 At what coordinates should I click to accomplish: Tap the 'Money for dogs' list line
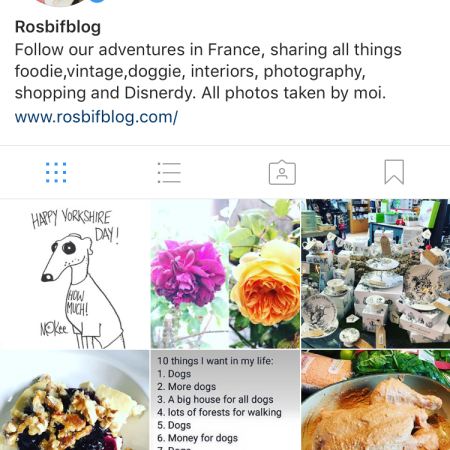[197, 438]
